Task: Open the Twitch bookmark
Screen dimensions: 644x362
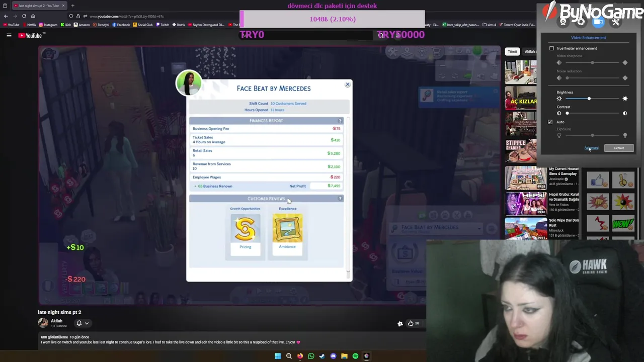Action: click(x=163, y=25)
